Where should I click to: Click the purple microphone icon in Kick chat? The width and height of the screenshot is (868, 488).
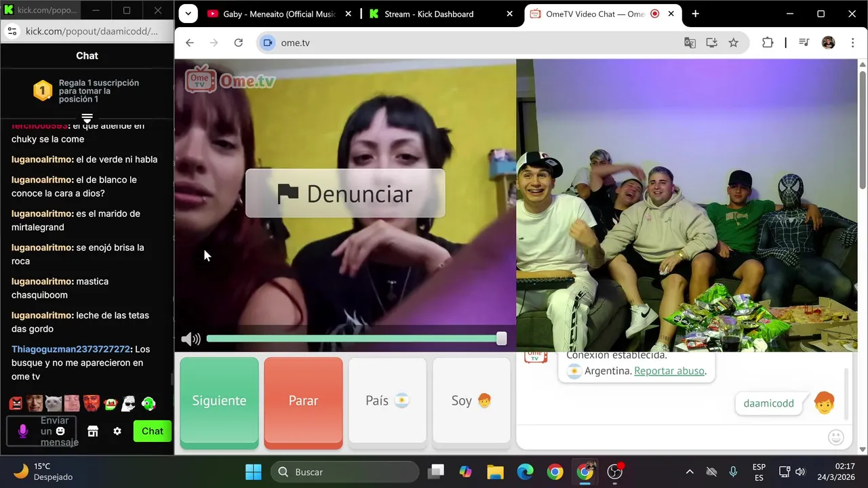pyautogui.click(x=22, y=431)
